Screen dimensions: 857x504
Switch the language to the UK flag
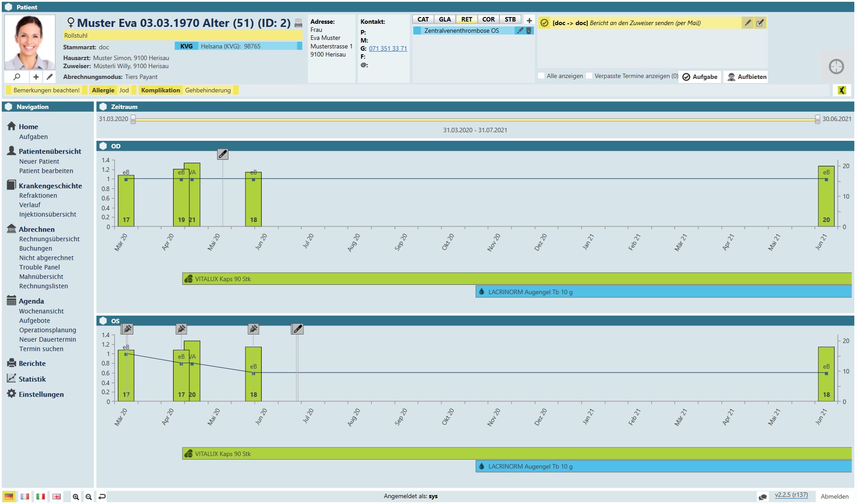tap(57, 496)
